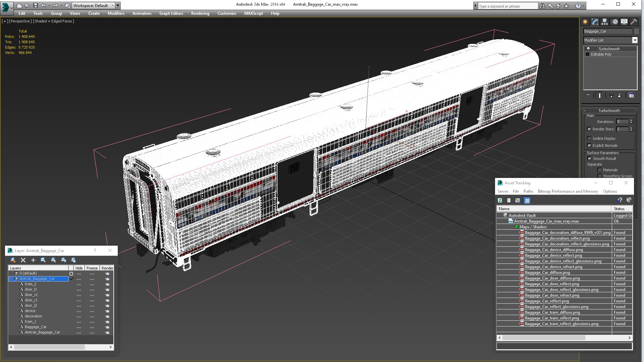This screenshot has width=644, height=362.
Task: Expand the Editable Poly modifier sub-objects
Action: click(x=587, y=54)
